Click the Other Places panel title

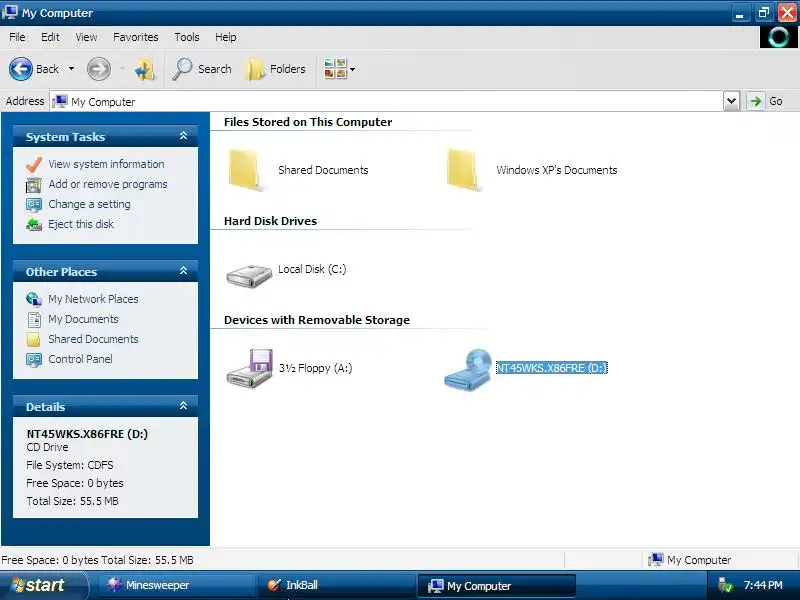(x=61, y=272)
